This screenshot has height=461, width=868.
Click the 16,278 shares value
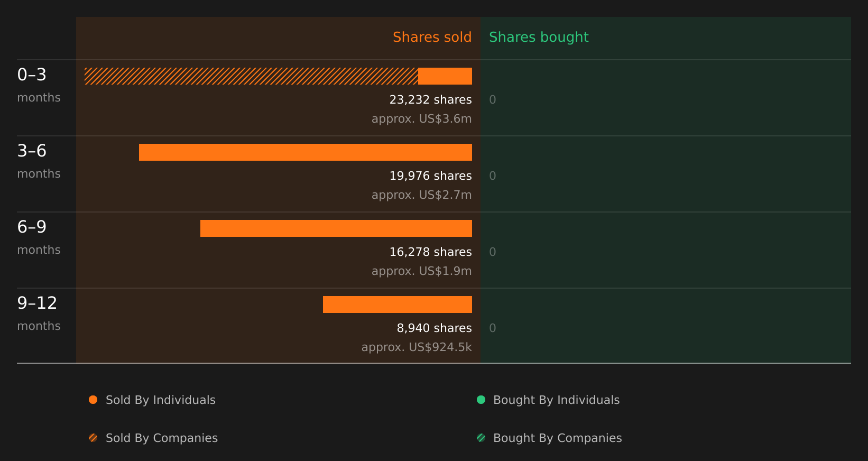click(x=430, y=252)
